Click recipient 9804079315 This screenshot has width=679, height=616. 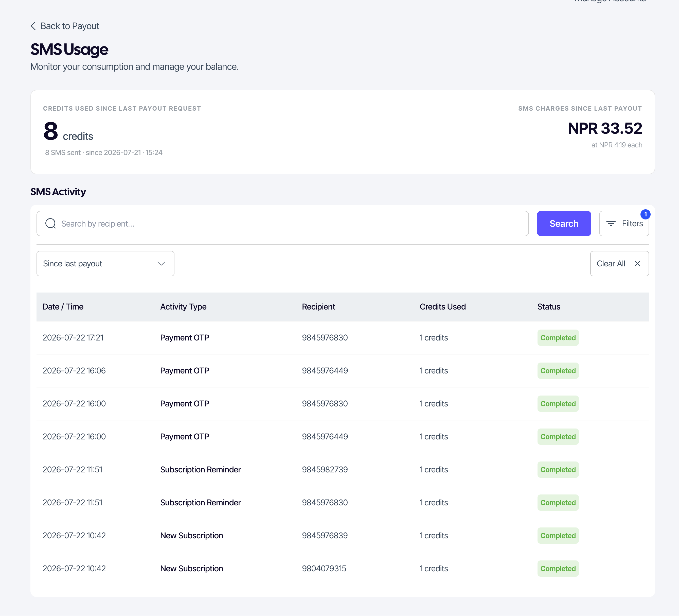[x=324, y=569]
